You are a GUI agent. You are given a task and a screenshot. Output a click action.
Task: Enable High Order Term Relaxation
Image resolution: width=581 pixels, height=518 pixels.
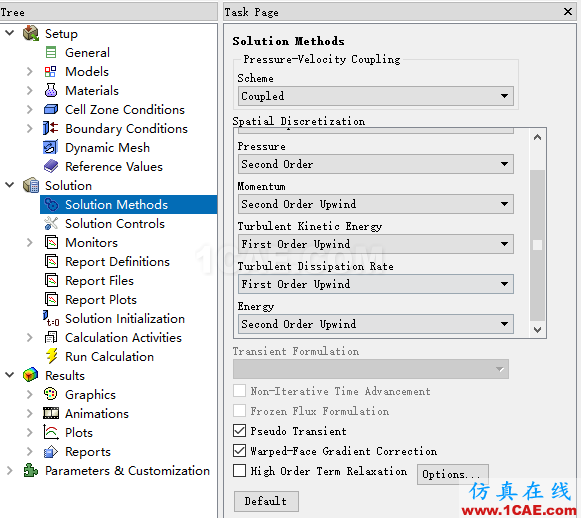click(x=239, y=471)
